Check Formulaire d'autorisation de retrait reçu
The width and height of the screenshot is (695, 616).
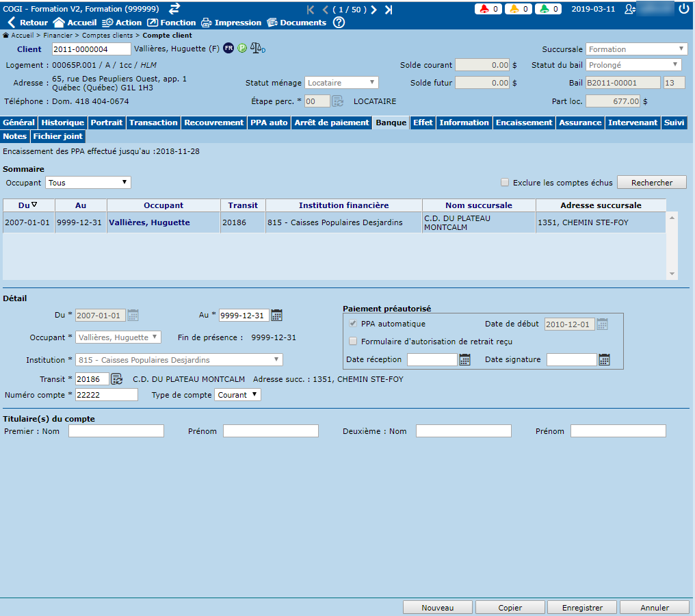(x=353, y=342)
